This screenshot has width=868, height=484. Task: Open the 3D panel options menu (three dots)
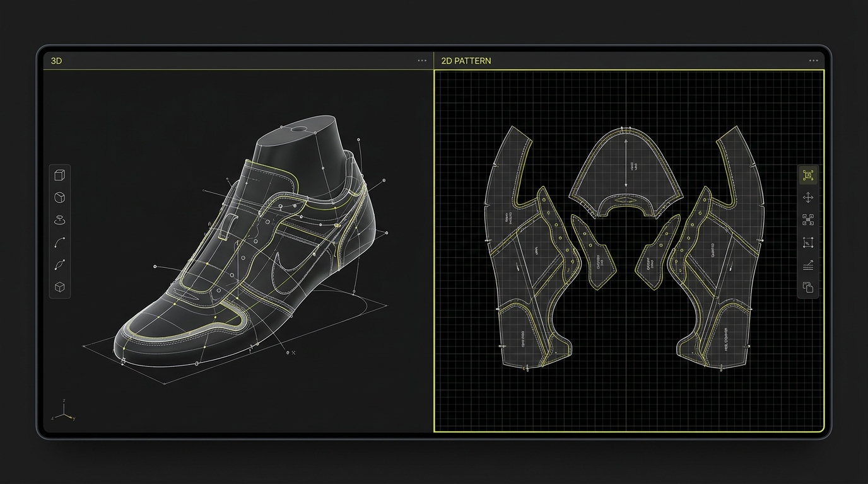click(x=422, y=60)
